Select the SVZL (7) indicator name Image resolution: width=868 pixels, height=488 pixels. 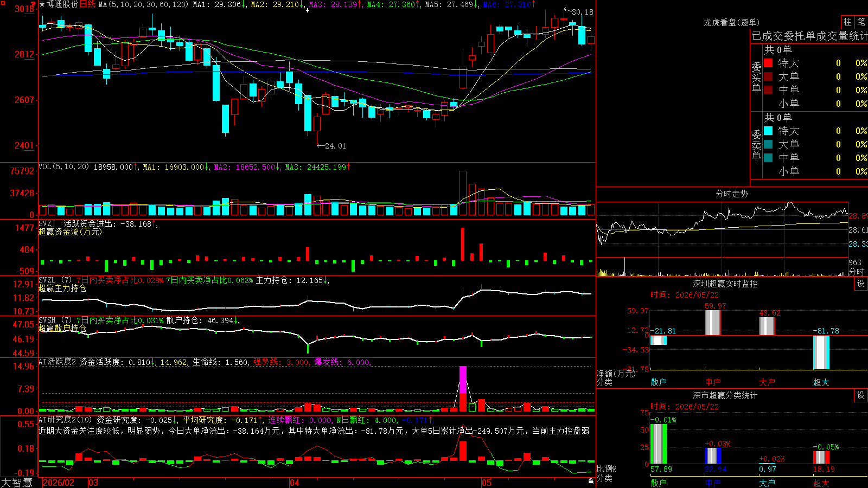click(55, 280)
